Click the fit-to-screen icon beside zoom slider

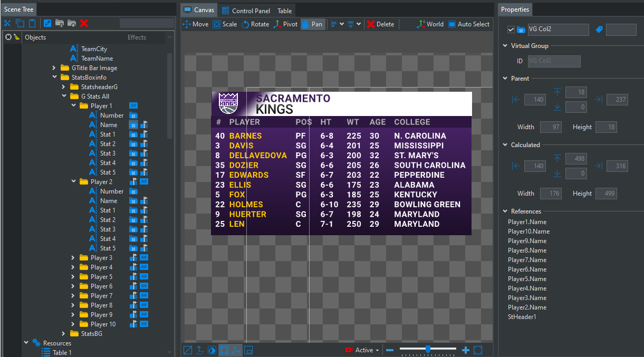pos(478,350)
